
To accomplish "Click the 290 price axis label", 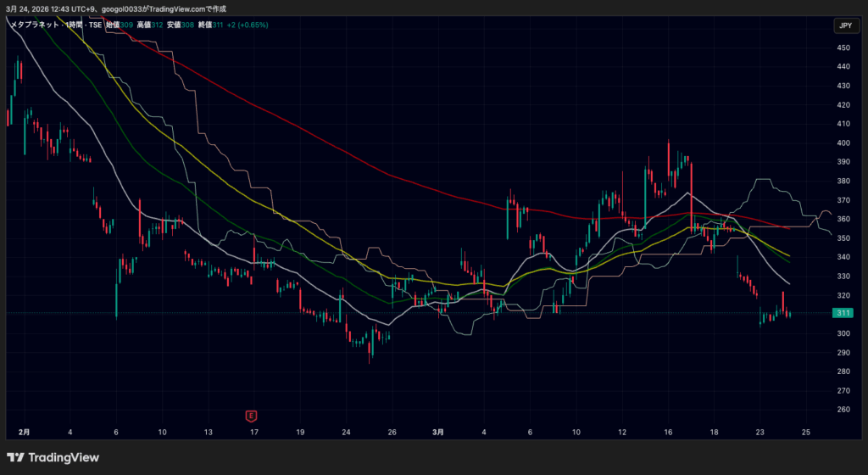I will coord(843,353).
